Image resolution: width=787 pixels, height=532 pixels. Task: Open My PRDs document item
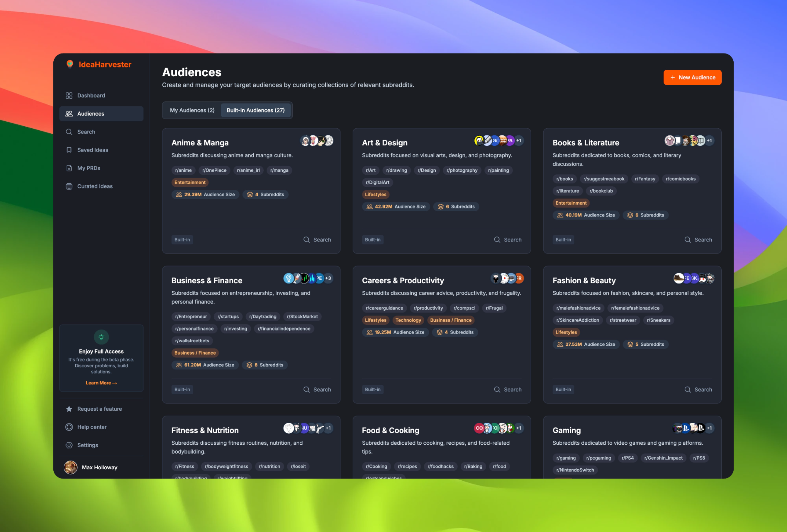tap(88, 168)
